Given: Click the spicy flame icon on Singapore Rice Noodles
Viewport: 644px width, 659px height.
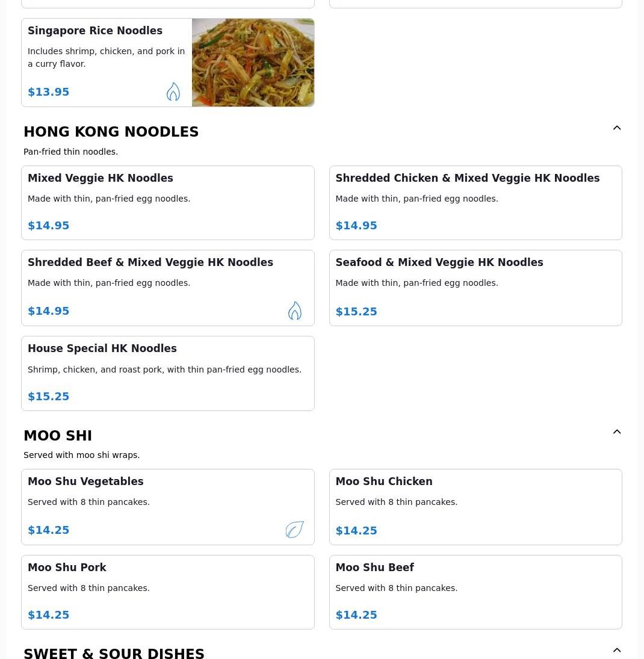Looking at the screenshot, I should point(173,91).
